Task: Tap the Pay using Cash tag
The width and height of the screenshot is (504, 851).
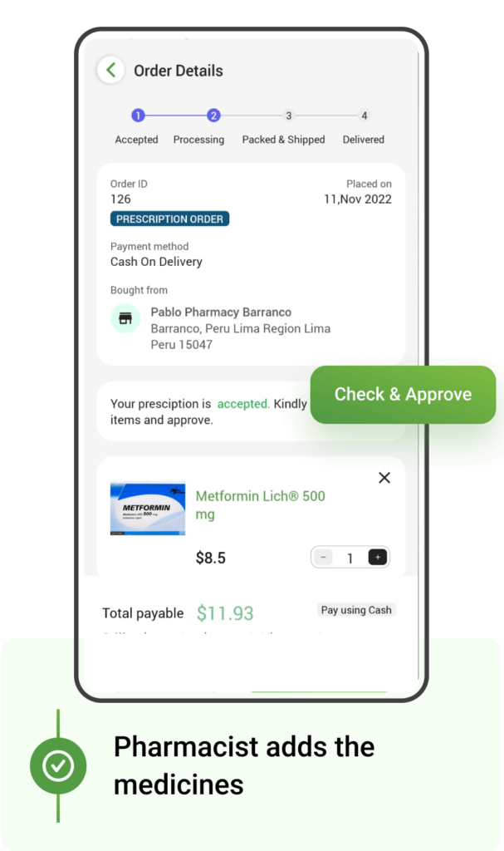Action: coord(356,610)
